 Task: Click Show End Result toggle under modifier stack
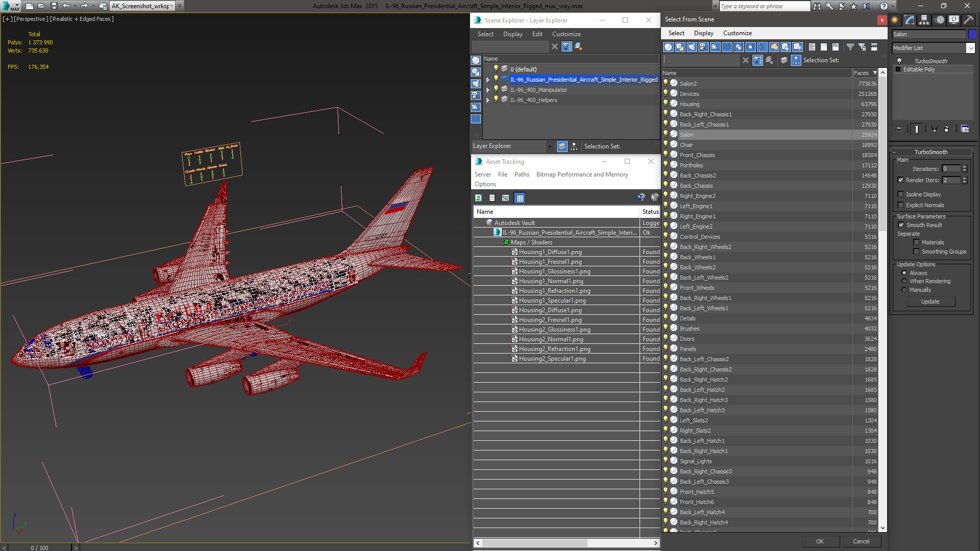917,129
